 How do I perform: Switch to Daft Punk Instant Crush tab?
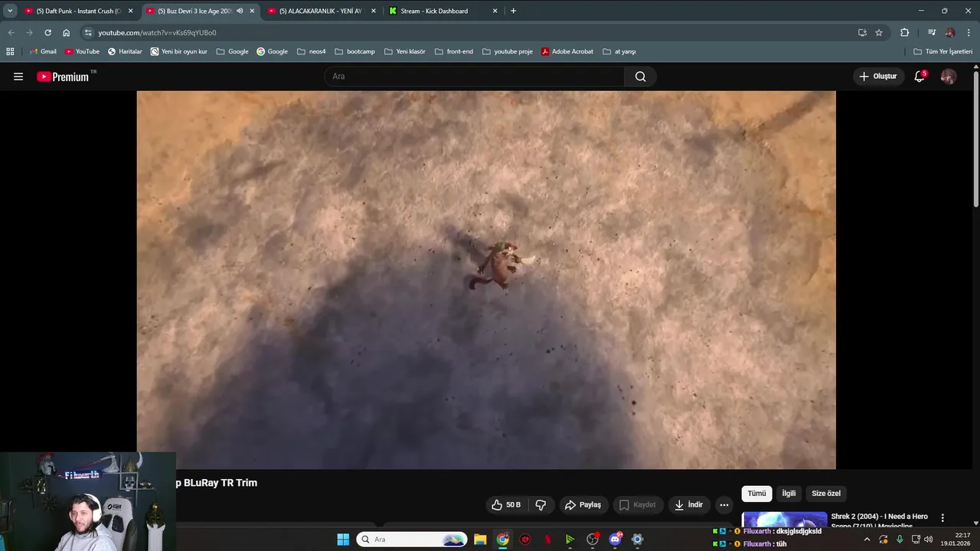coord(79,11)
